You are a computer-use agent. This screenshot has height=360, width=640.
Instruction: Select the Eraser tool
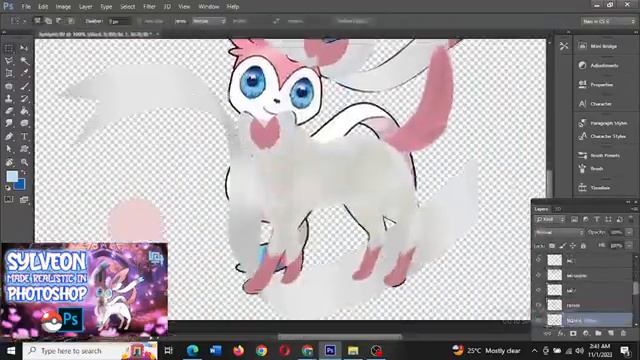tap(9, 111)
